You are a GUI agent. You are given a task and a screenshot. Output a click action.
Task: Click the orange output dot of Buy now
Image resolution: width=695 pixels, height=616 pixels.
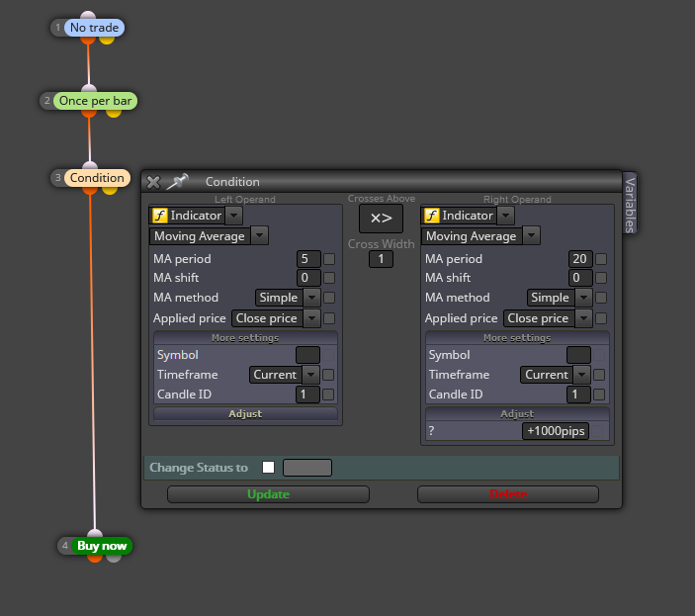(95, 558)
